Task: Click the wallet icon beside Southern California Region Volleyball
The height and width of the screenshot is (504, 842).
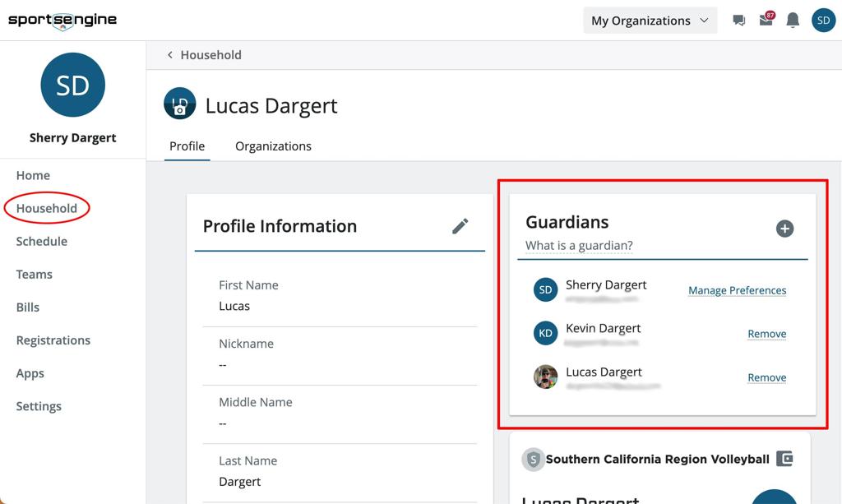Action: coord(784,459)
